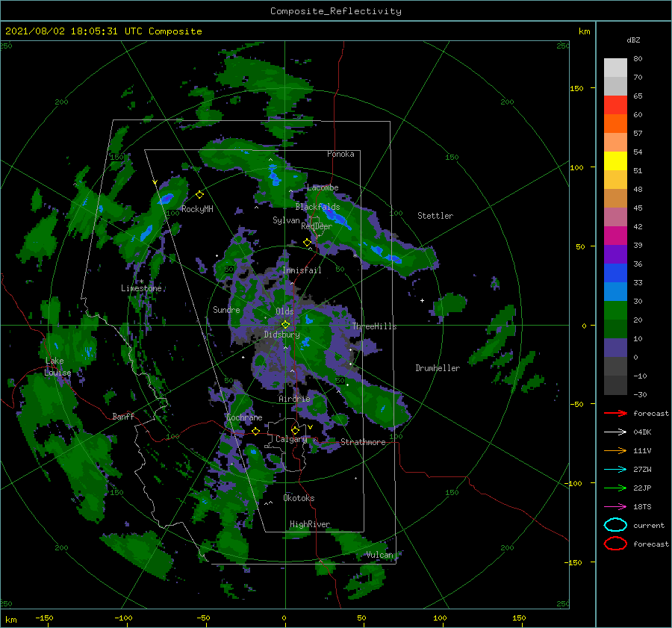
Task: Click the Ponoka town label
Action: point(340,154)
